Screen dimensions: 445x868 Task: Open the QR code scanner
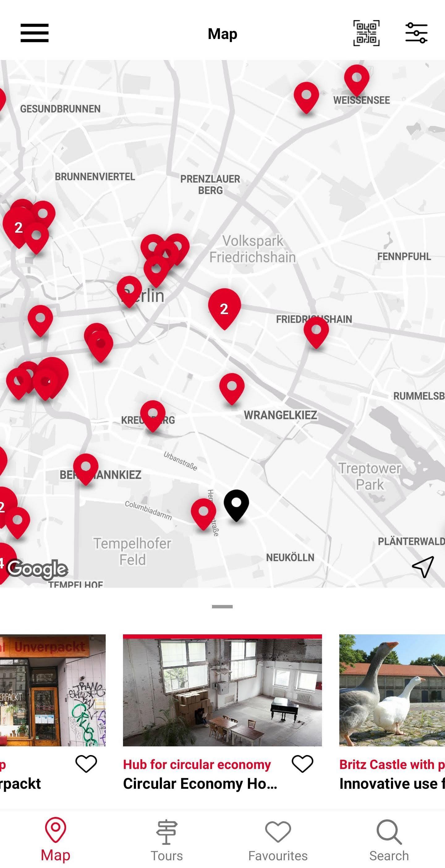366,33
